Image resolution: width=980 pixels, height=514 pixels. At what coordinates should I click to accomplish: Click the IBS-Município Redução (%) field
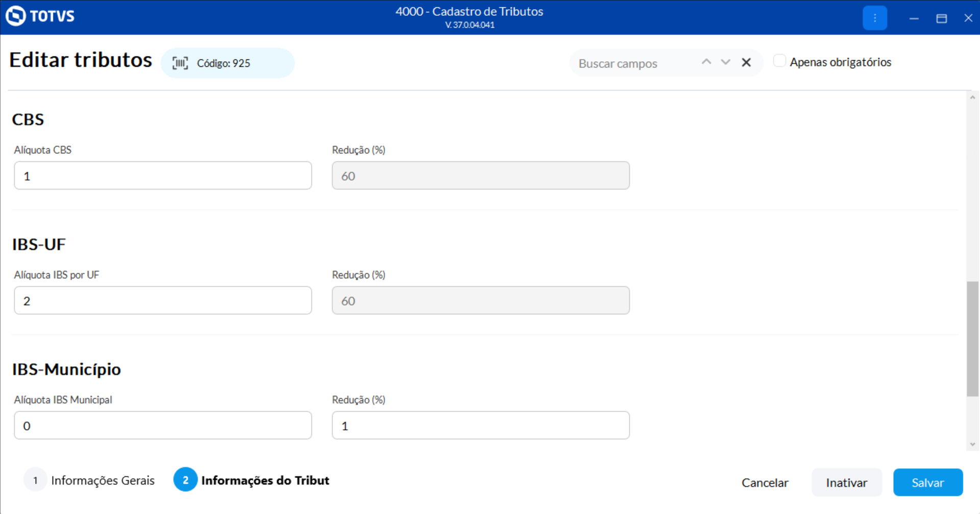480,426
